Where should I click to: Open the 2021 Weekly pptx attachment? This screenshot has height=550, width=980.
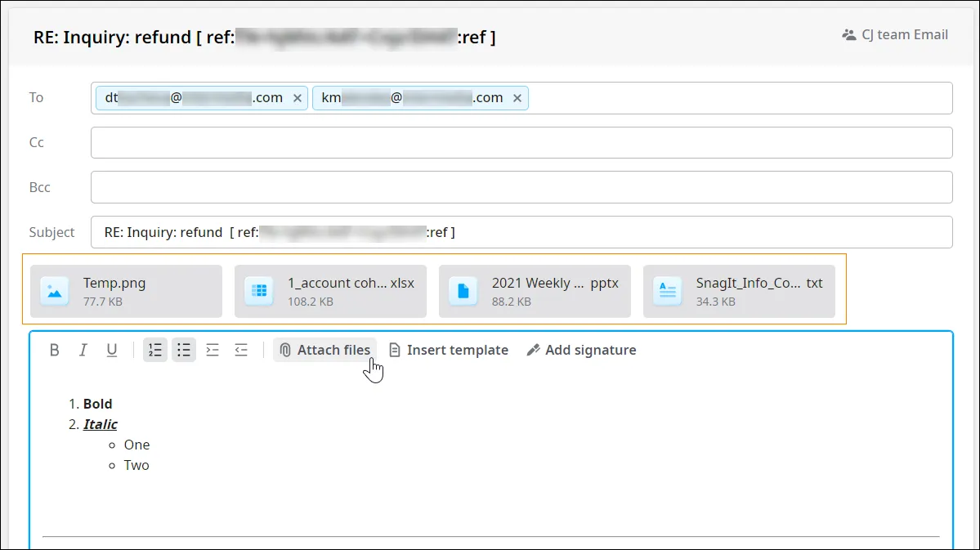535,291
